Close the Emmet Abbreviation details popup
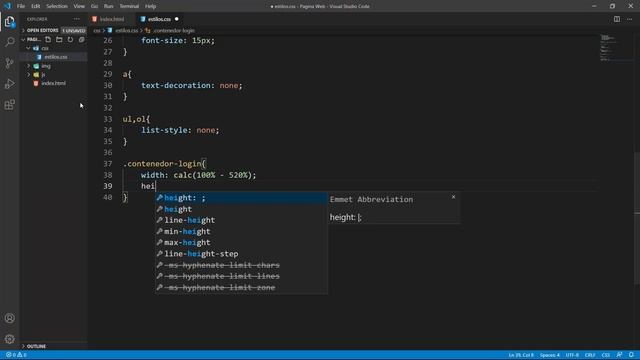 453,197
